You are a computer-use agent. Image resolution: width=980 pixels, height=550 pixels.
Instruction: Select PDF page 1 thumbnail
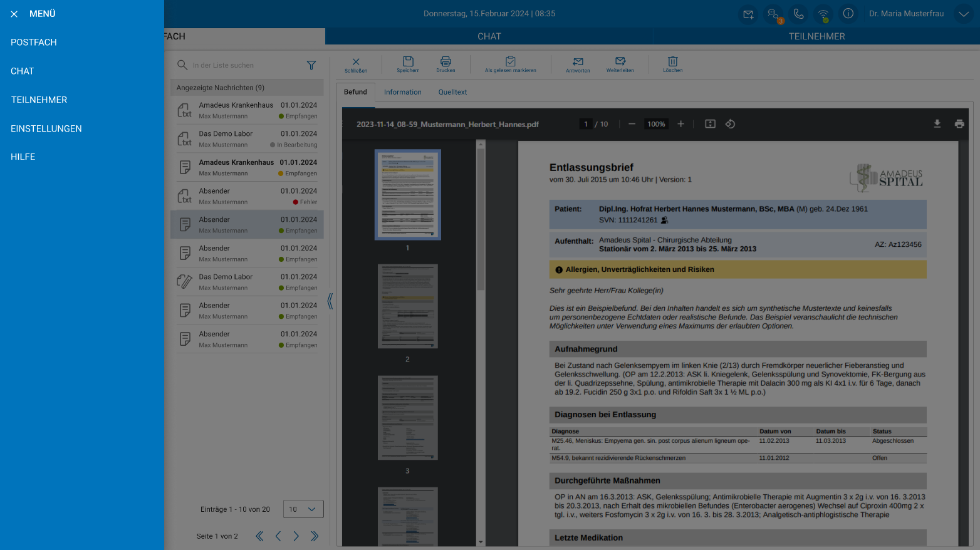click(408, 195)
